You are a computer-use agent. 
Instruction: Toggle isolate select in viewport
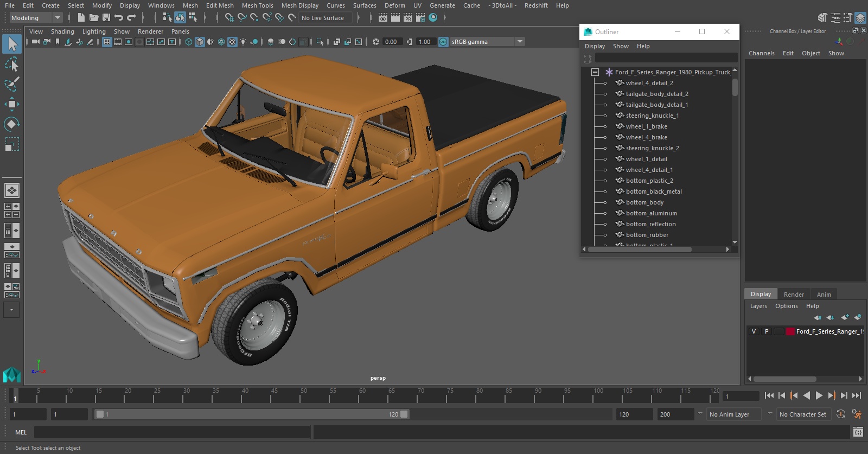(320, 42)
